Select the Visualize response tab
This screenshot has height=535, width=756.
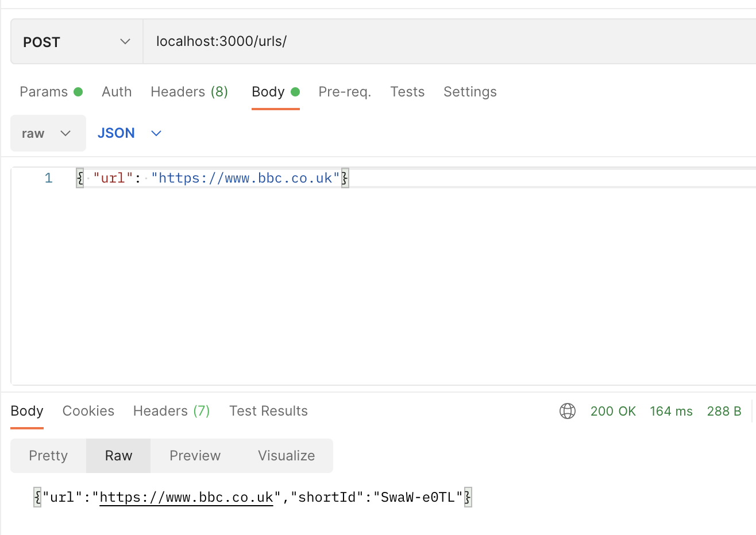pos(286,455)
